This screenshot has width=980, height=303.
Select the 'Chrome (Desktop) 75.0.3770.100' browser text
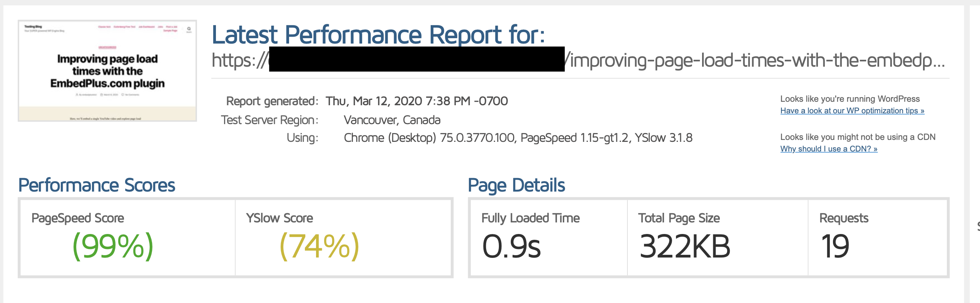(429, 138)
